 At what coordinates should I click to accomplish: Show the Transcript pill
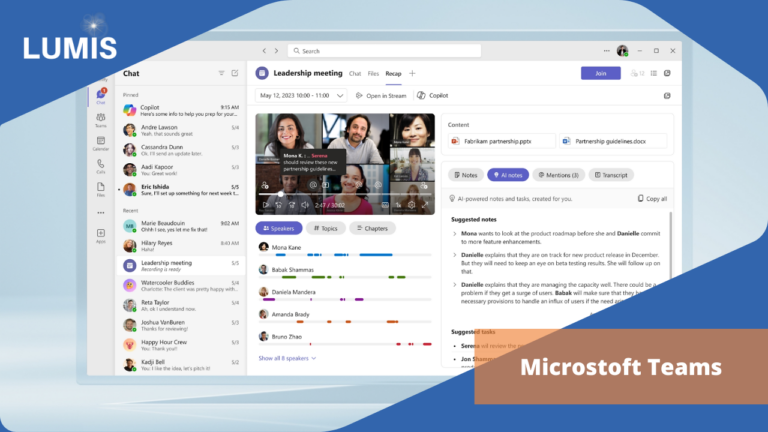611,175
